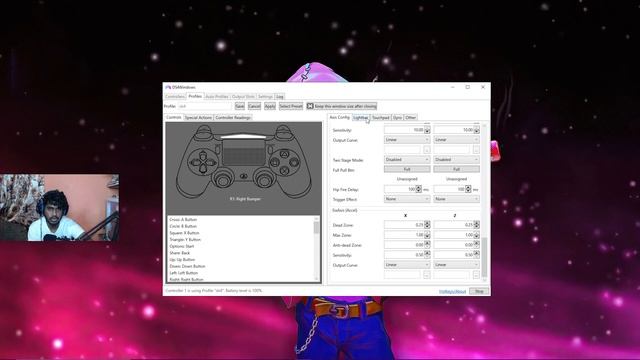Switch to the Controllers tab
Image resolution: width=640 pixels, height=360 pixels.
click(x=175, y=97)
